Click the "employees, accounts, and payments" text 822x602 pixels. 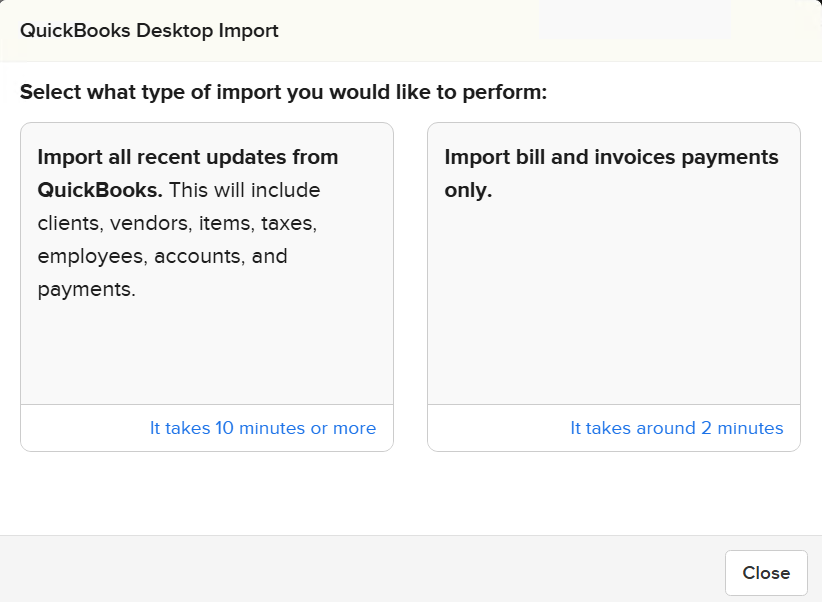pyautogui.click(x=162, y=257)
